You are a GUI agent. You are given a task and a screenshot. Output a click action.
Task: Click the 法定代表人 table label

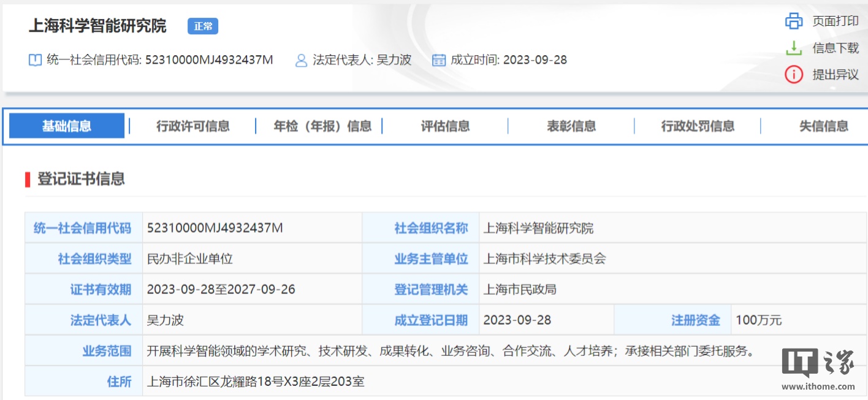101,320
